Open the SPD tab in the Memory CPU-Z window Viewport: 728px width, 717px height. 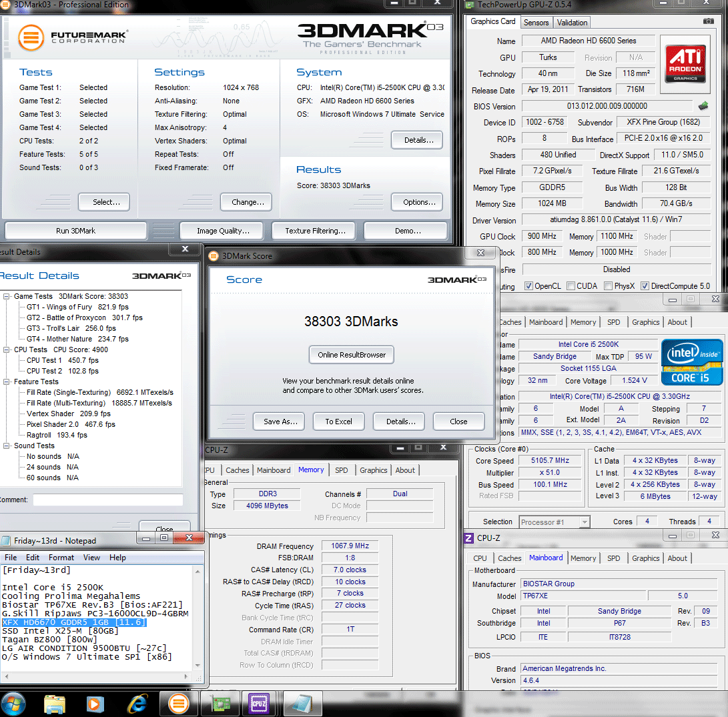point(341,470)
